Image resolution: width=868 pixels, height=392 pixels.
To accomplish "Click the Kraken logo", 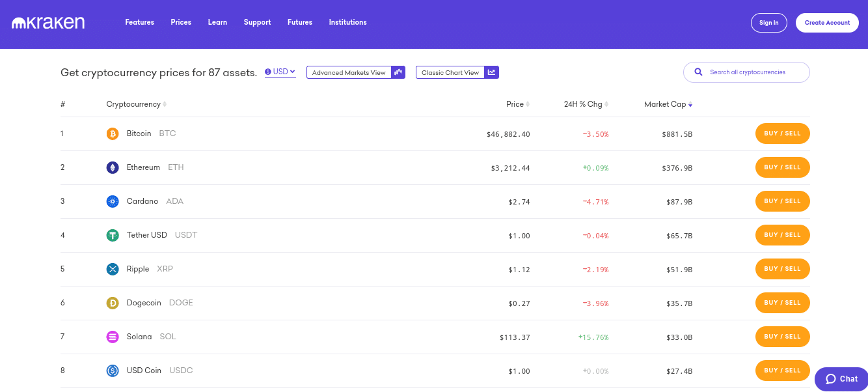I will (x=48, y=23).
